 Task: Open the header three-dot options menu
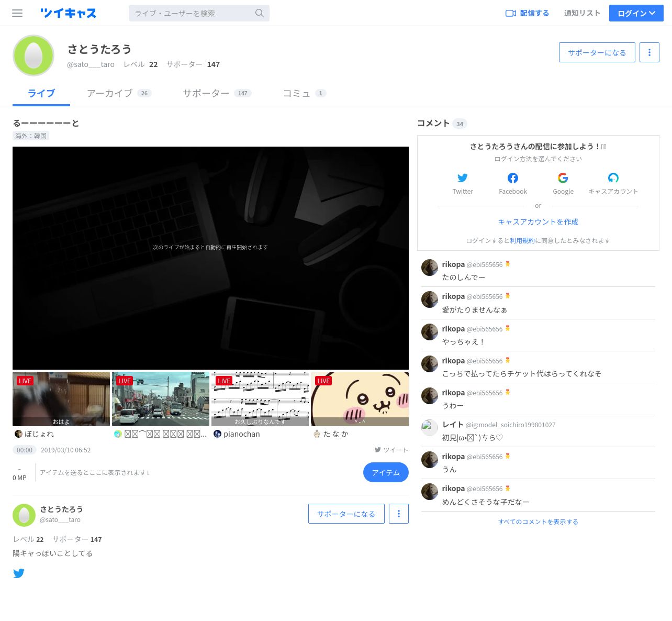pyautogui.click(x=649, y=52)
